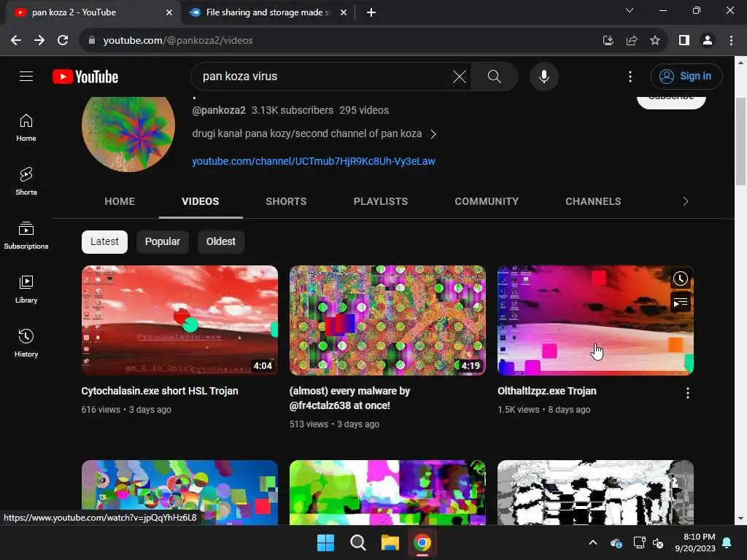
Task: Open Windows Start menu
Action: tap(326, 542)
